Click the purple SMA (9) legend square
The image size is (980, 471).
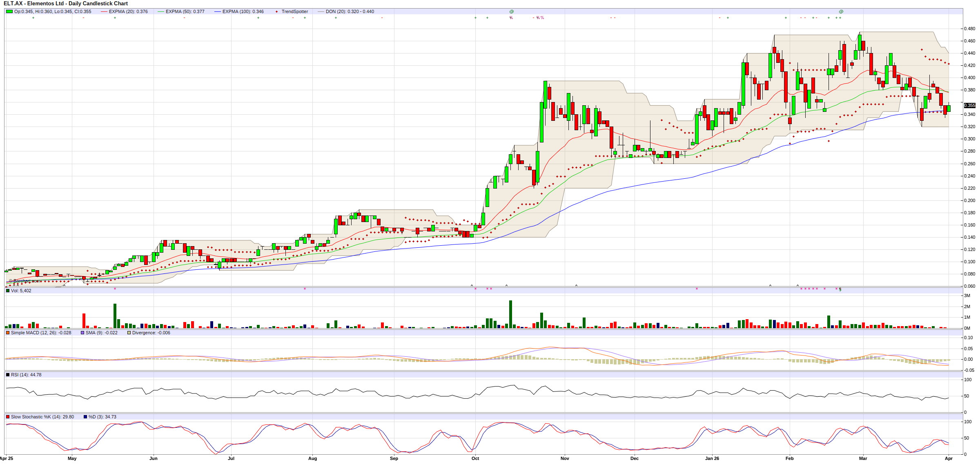(82, 333)
